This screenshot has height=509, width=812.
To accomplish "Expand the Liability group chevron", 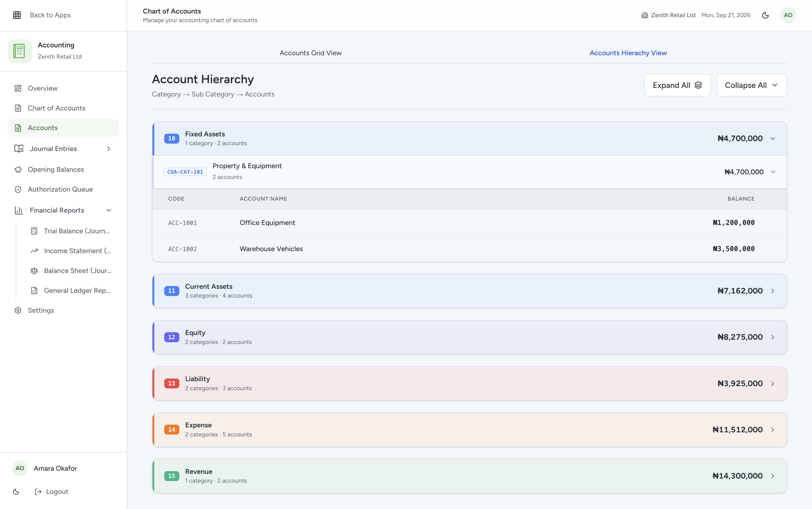I will click(773, 383).
